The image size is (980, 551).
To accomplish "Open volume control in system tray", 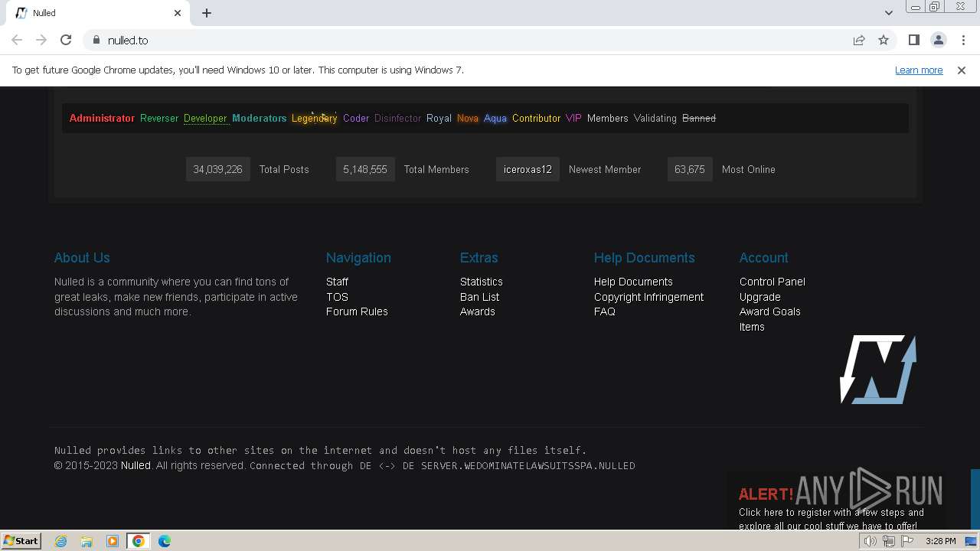I will pyautogui.click(x=871, y=541).
